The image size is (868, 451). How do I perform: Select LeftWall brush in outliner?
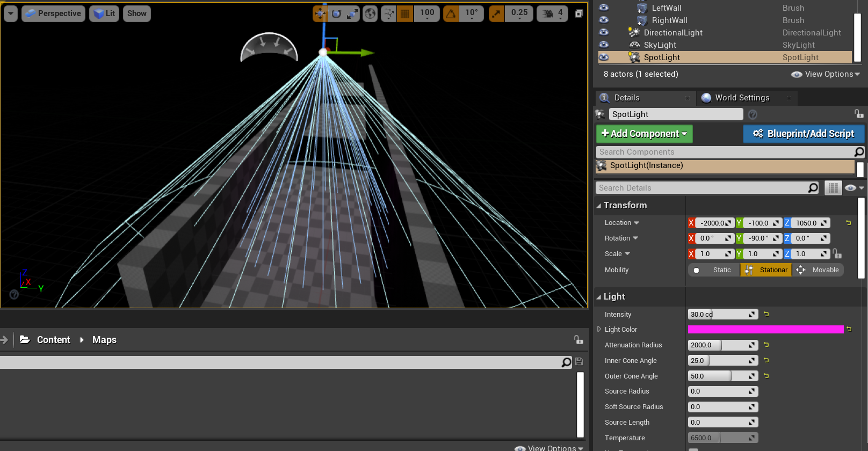tap(667, 8)
